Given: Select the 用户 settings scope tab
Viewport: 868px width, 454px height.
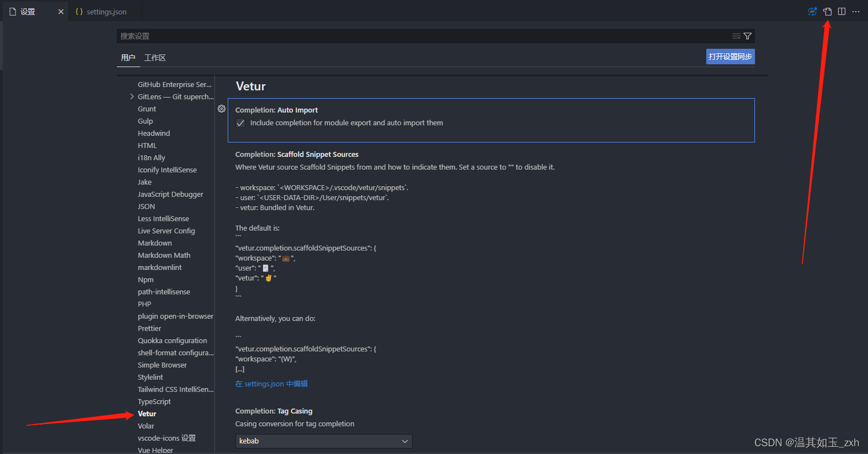Looking at the screenshot, I should [x=128, y=58].
